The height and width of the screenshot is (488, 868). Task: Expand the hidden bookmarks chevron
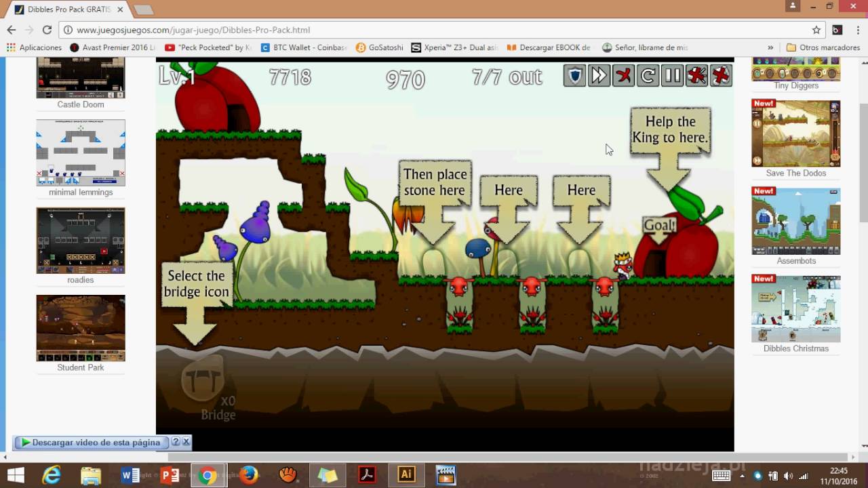pyautogui.click(x=770, y=47)
